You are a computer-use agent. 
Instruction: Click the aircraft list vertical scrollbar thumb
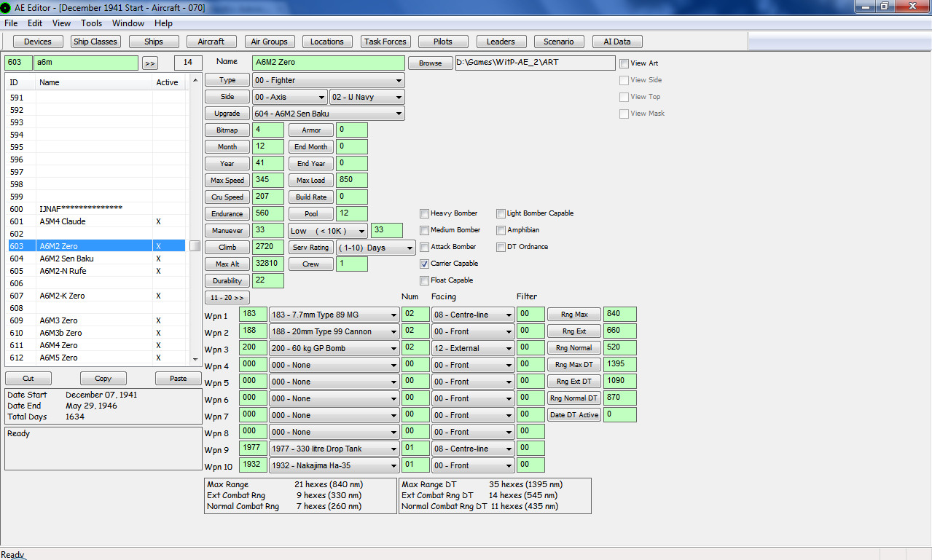coord(195,246)
